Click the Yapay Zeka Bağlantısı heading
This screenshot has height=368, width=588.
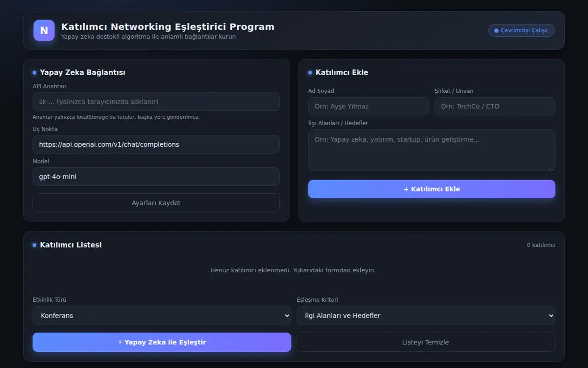(x=82, y=72)
